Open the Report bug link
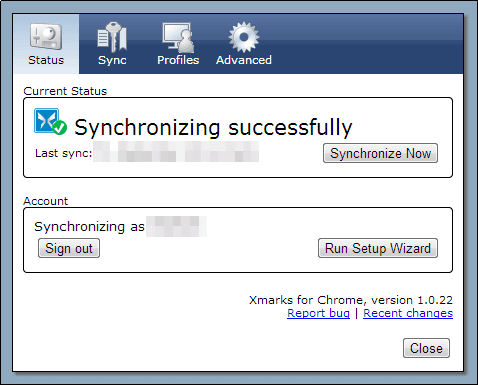This screenshot has width=478, height=385. click(318, 313)
